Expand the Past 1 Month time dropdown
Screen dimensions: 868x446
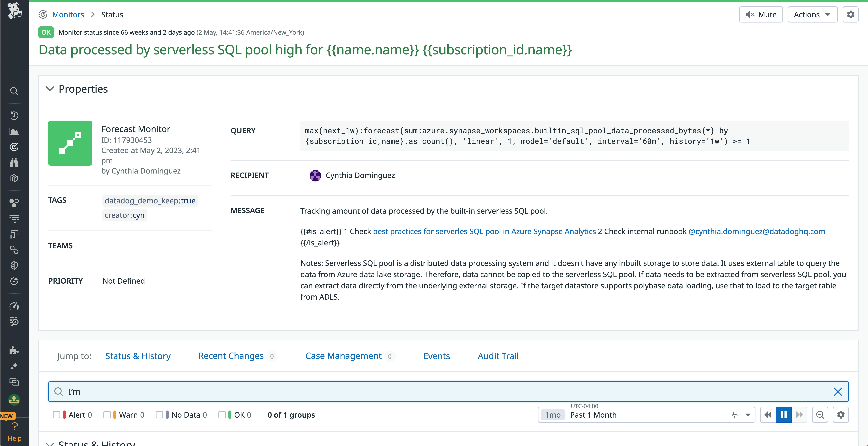point(748,415)
